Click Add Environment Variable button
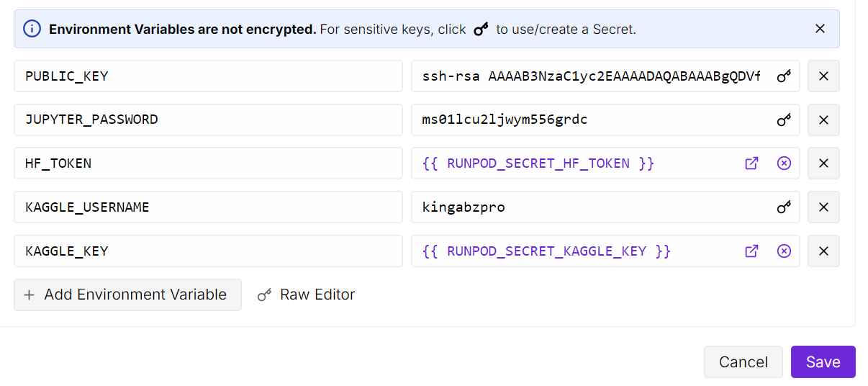Viewport: 868px width, 386px height. pos(127,295)
